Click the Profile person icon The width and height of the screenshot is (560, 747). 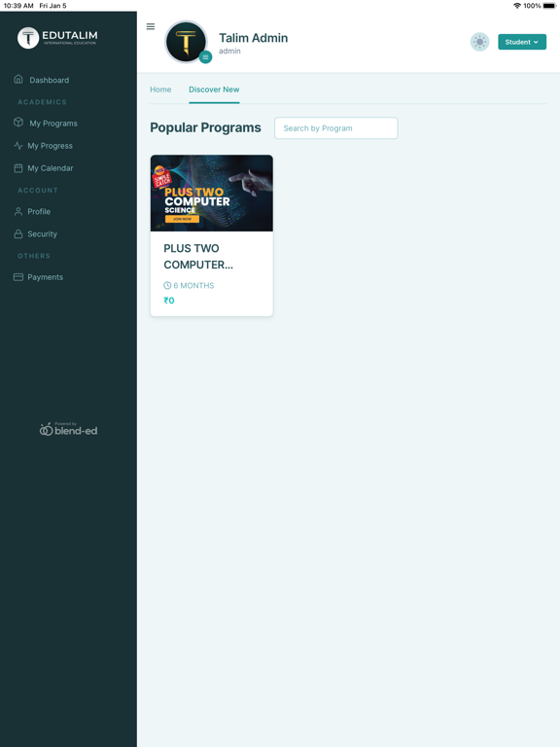click(x=18, y=211)
